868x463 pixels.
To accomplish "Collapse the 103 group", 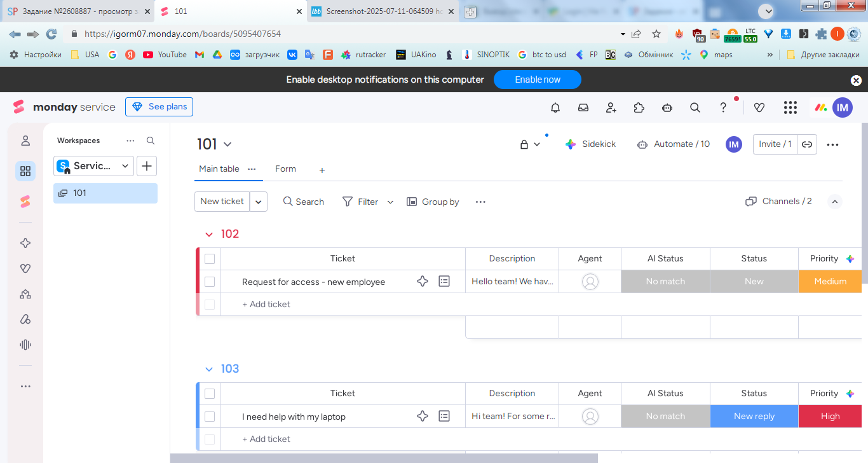I will pos(208,370).
